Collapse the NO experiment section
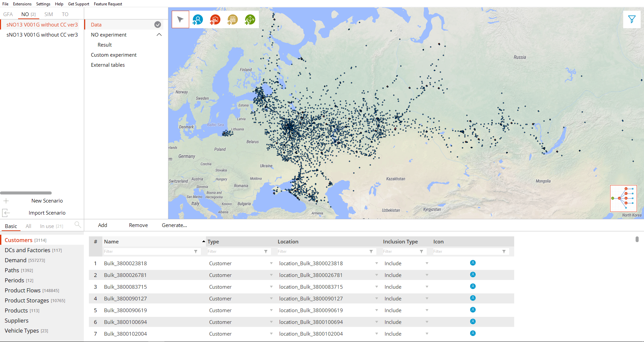The height and width of the screenshot is (342, 644). [x=159, y=35]
